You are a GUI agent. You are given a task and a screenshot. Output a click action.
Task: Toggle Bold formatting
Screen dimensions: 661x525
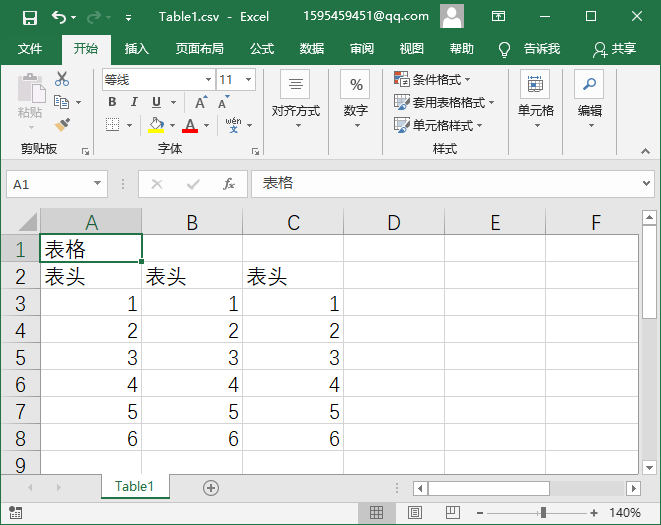[x=112, y=102]
